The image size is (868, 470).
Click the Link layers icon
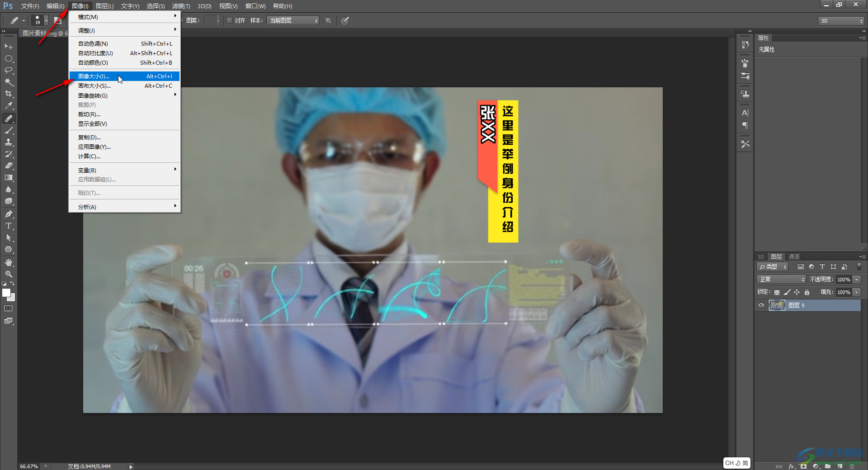(x=779, y=466)
